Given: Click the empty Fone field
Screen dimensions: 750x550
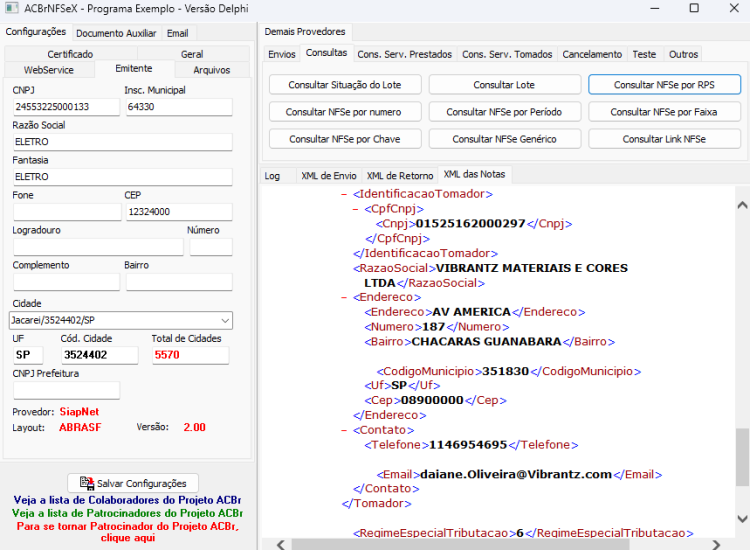Looking at the screenshot, I should 67,211.
